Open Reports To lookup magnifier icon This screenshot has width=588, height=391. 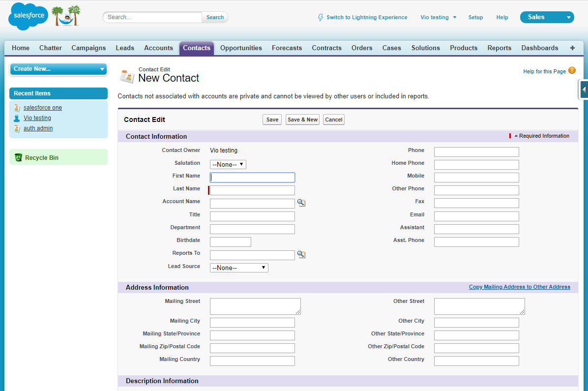click(301, 254)
